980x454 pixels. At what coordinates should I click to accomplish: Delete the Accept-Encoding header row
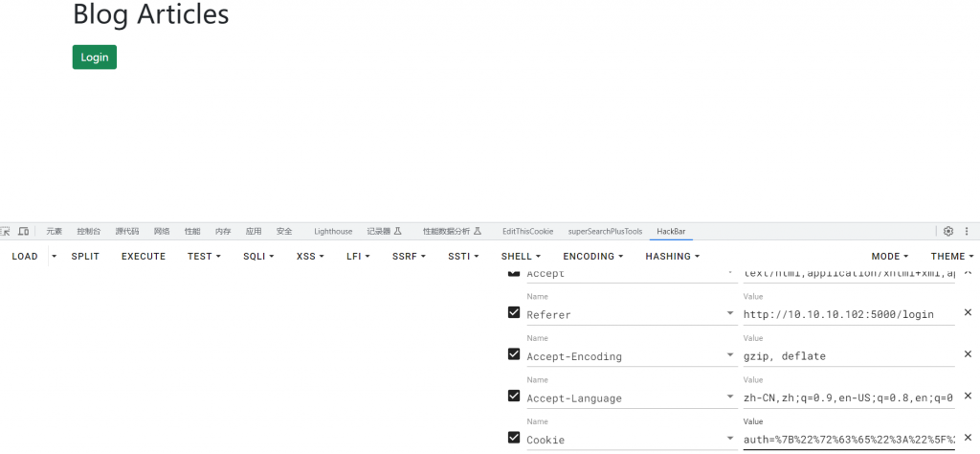click(968, 355)
